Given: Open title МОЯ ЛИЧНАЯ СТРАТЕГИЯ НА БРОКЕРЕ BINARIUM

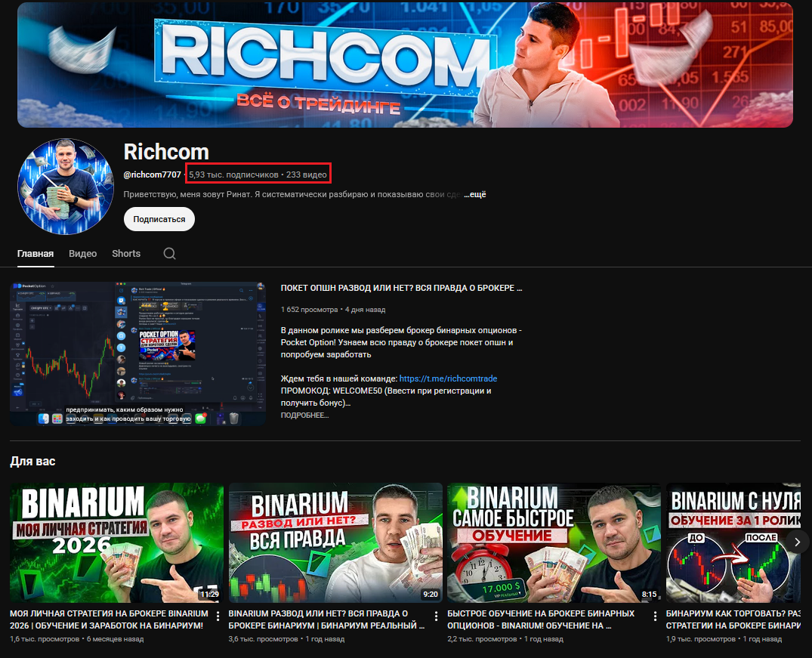Looking at the screenshot, I should tap(110, 619).
